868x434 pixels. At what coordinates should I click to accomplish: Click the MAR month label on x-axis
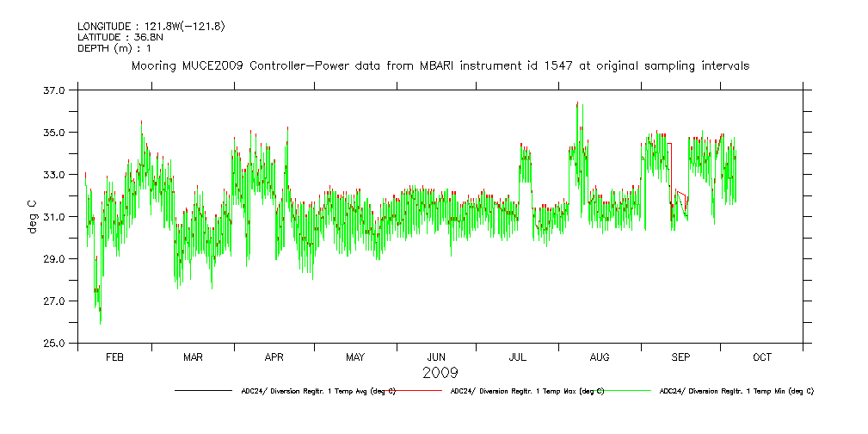(x=193, y=356)
